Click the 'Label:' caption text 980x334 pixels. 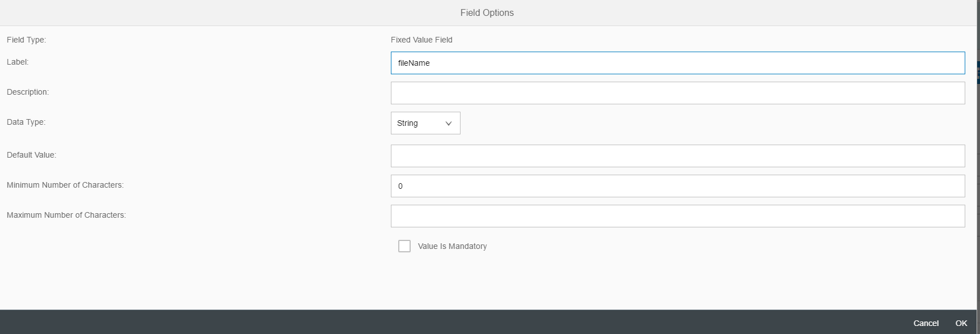[18, 62]
